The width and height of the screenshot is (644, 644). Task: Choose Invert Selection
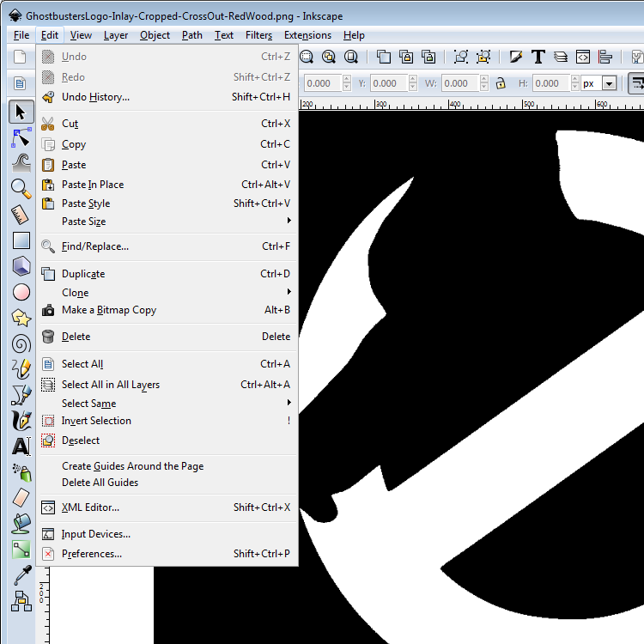[167, 421]
